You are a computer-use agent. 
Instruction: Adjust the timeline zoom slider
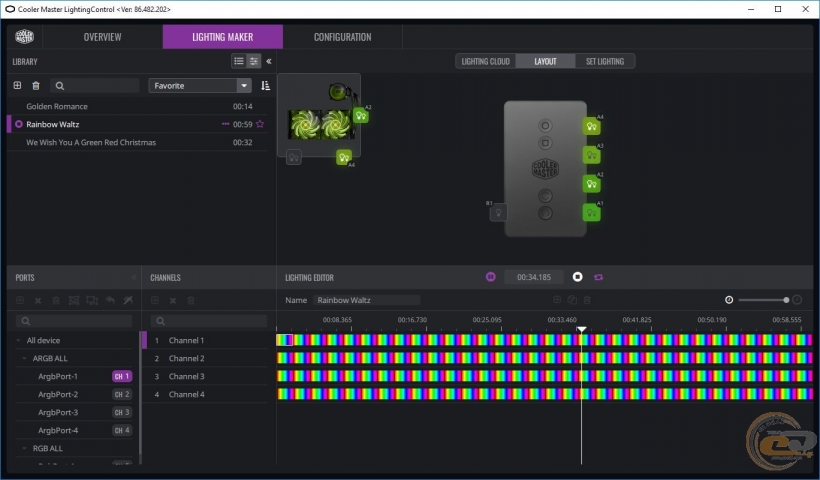(x=786, y=300)
